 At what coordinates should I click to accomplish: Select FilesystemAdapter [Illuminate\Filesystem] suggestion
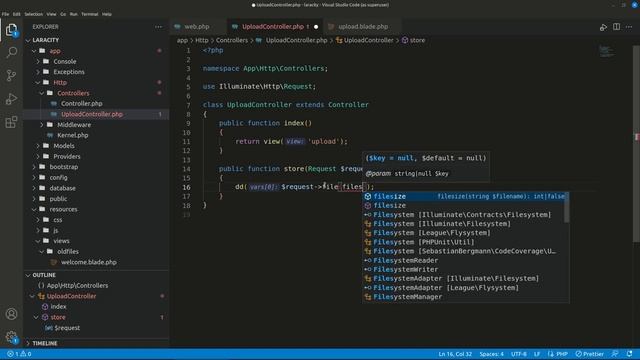click(x=464, y=278)
